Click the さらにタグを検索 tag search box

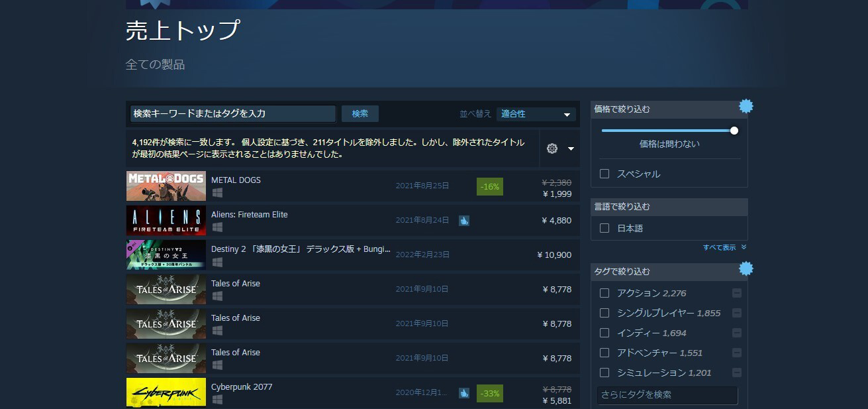667,395
